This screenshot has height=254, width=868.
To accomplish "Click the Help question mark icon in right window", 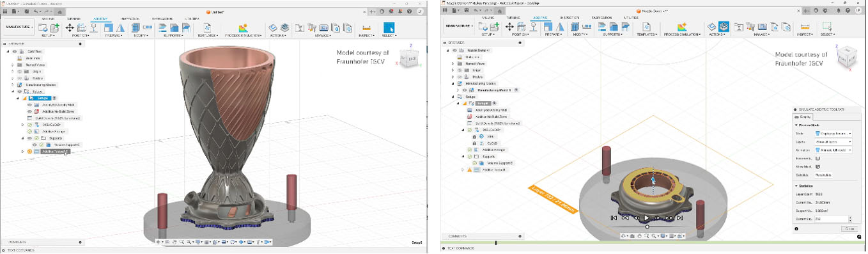I will (848, 10).
